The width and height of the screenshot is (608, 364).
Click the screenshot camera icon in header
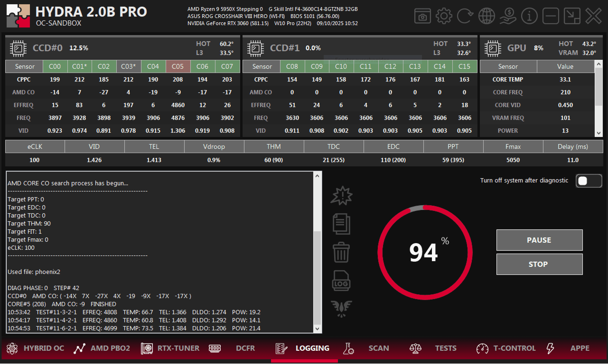[422, 16]
